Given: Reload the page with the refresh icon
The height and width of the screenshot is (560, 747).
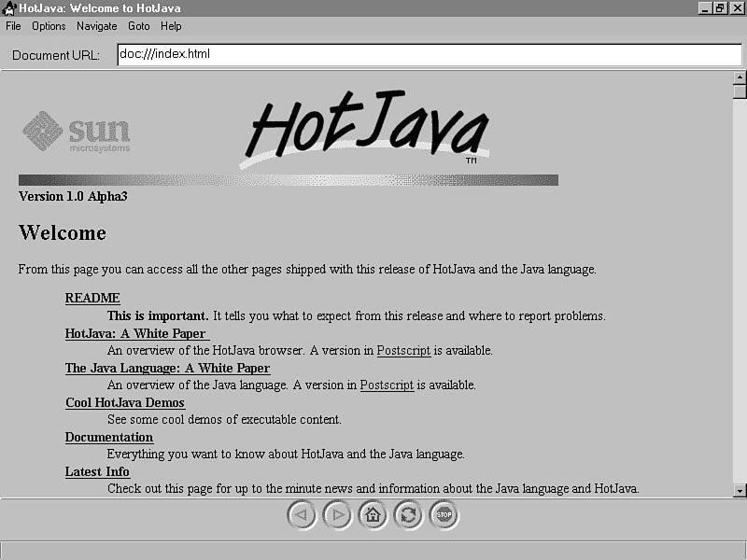Looking at the screenshot, I should (408, 515).
